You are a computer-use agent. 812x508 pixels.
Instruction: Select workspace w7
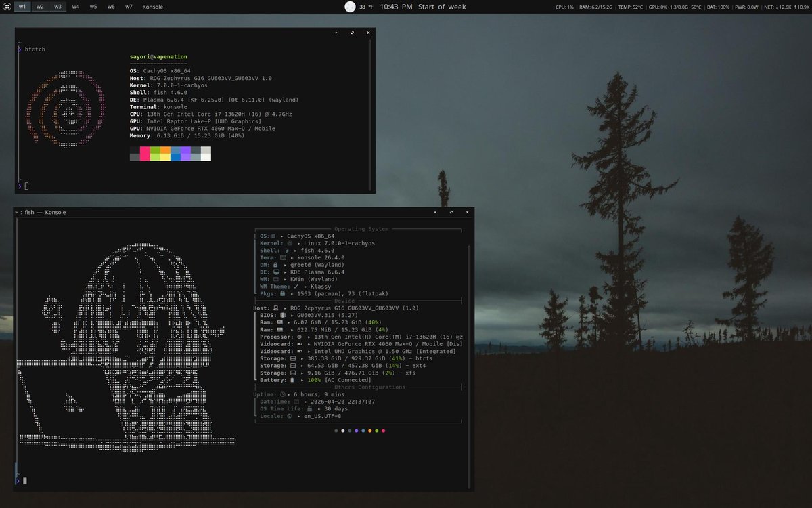point(129,6)
